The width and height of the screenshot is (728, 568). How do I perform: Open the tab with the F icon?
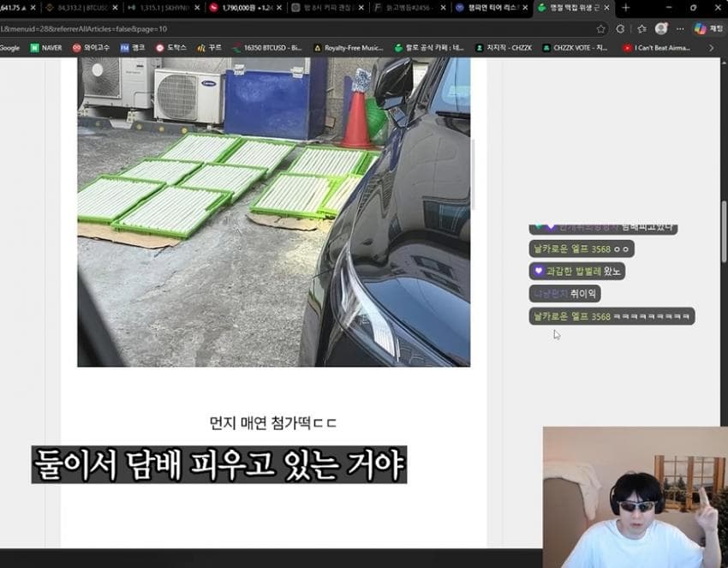pos(409,8)
